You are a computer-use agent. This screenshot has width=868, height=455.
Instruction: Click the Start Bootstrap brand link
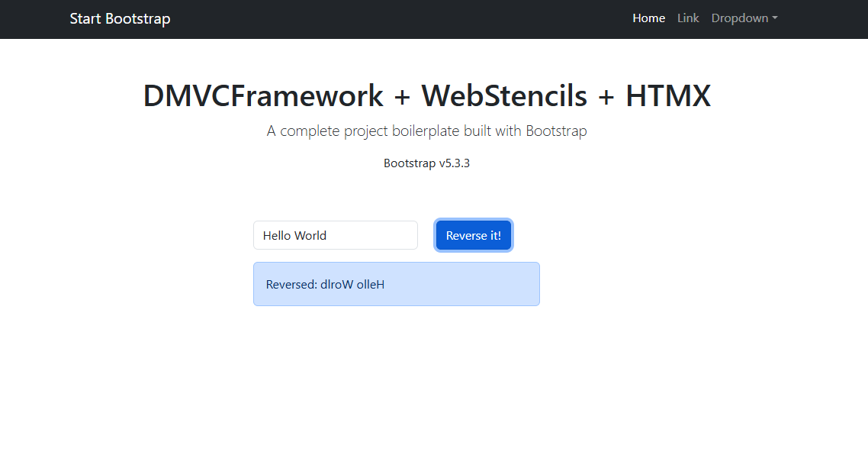click(120, 18)
